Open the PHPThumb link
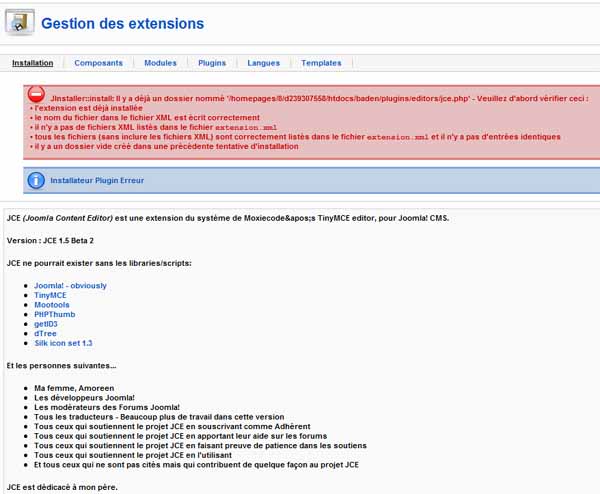 point(55,314)
